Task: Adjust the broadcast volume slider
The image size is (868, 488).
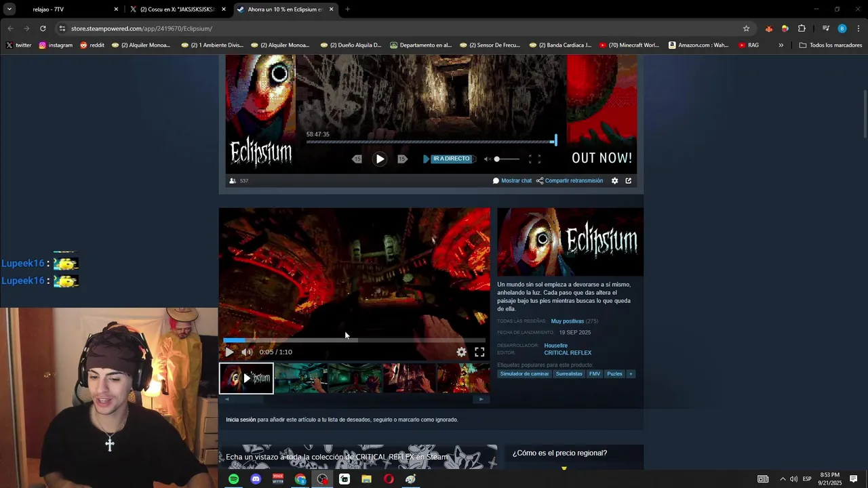Action: pos(507,159)
